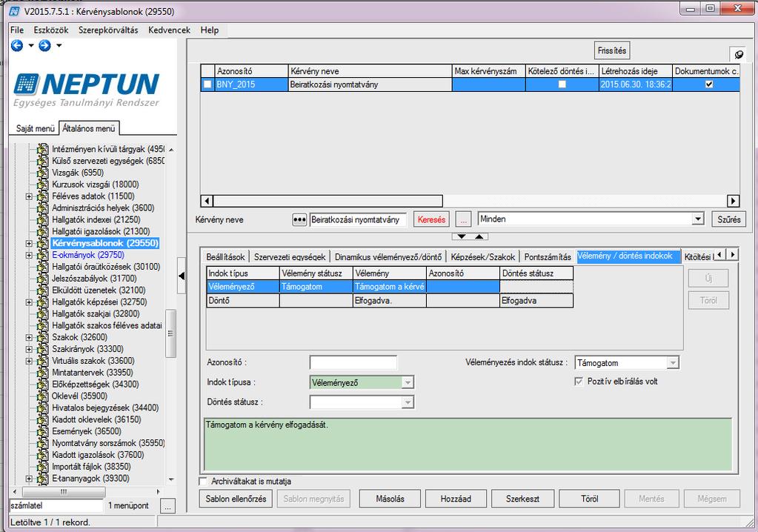Toggle the Pozitív elbírálás volt checkbox
The height and width of the screenshot is (532, 758).
click(x=579, y=382)
